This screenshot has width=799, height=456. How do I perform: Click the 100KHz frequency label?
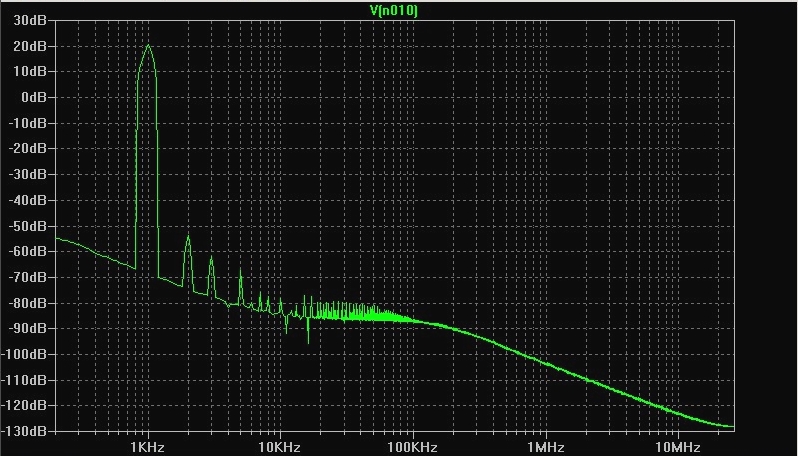click(x=412, y=448)
